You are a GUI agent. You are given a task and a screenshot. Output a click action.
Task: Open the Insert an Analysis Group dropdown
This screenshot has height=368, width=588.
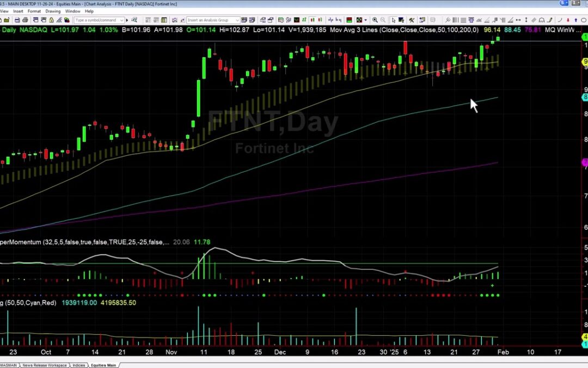(x=238, y=20)
